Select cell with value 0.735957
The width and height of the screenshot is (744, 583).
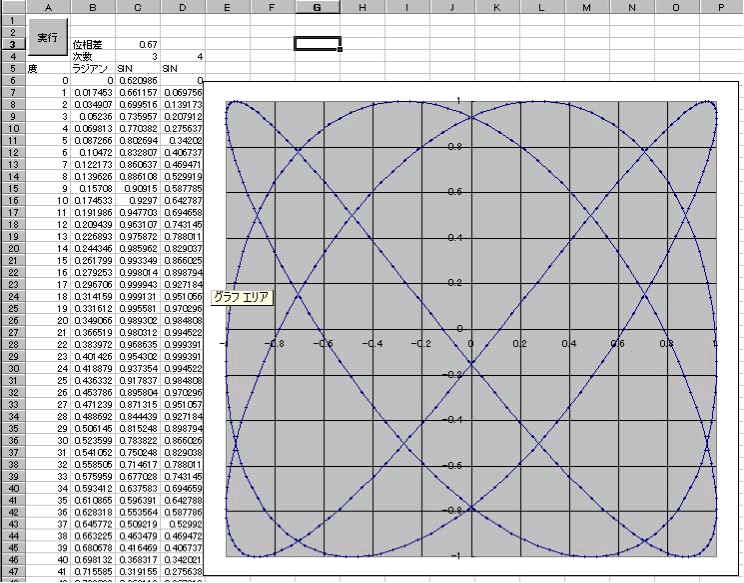pos(138,117)
